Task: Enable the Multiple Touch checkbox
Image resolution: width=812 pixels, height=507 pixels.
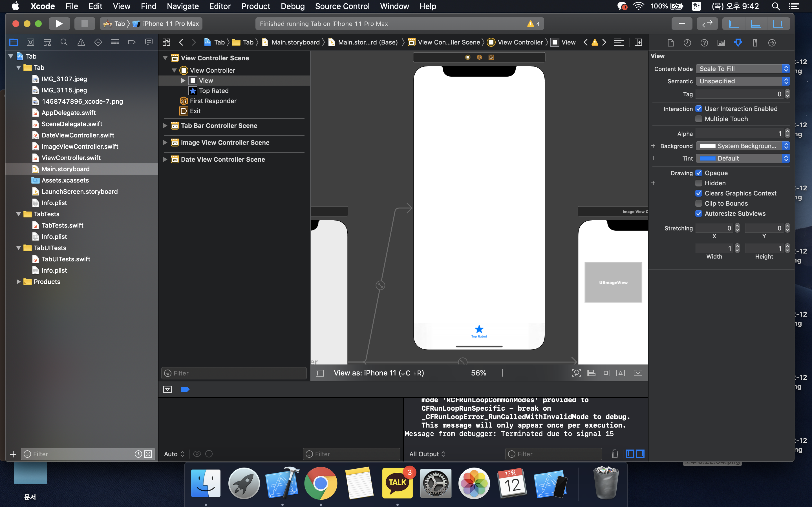Action: pyautogui.click(x=699, y=119)
